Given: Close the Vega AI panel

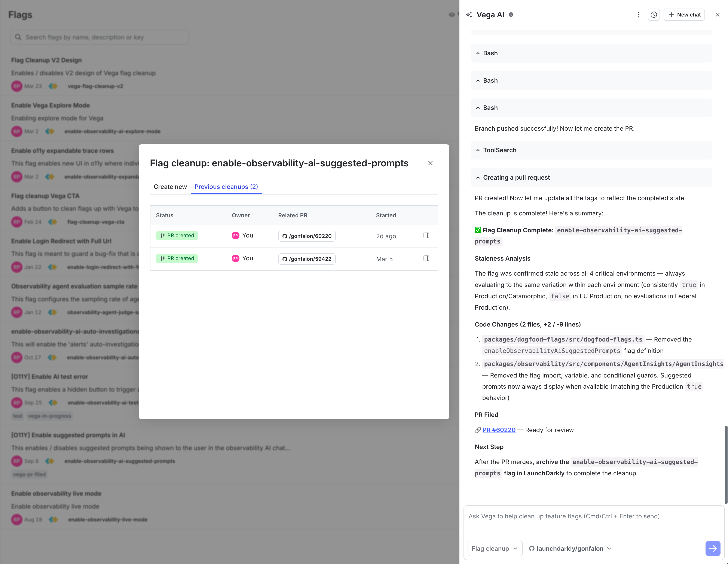Looking at the screenshot, I should click(718, 15).
